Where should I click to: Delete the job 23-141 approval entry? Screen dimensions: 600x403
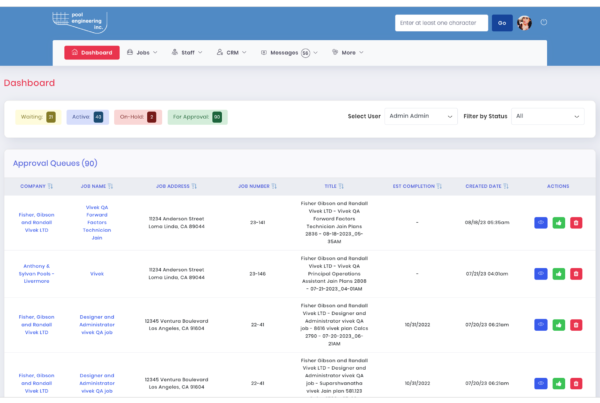tap(576, 222)
